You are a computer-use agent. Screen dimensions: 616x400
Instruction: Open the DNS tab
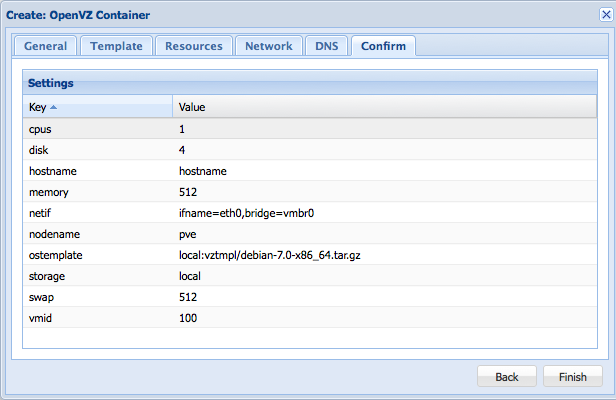click(326, 46)
